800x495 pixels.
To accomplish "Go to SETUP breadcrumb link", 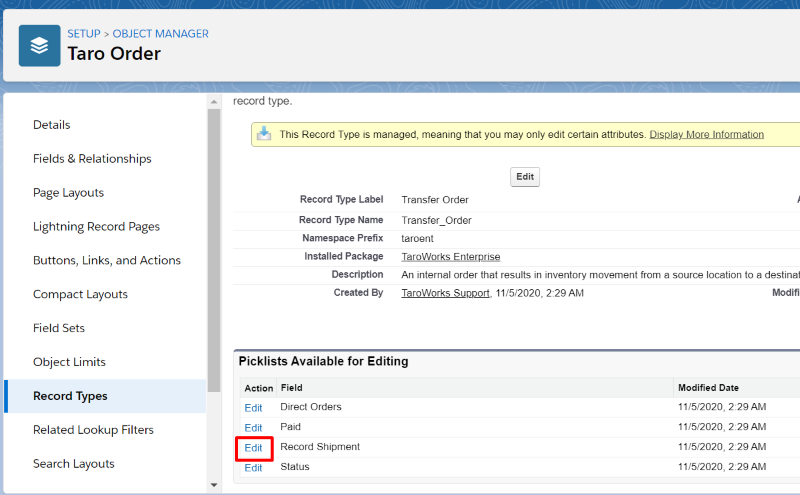I will click(84, 34).
